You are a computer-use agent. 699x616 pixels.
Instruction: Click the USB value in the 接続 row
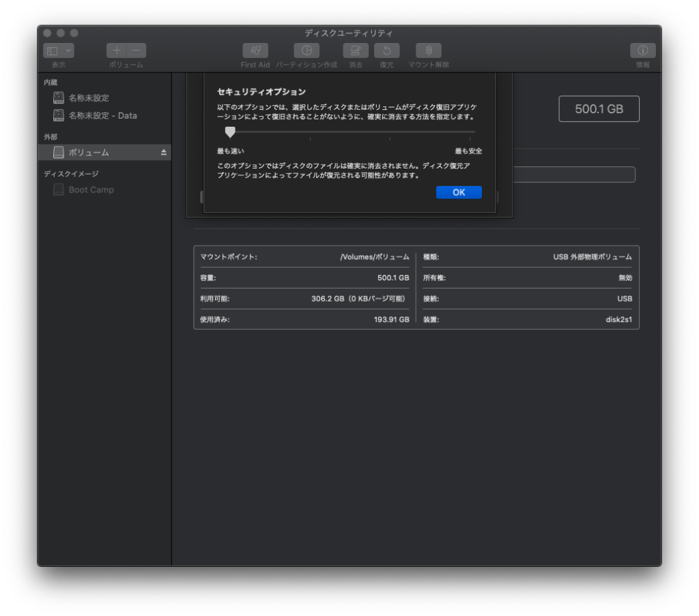625,298
